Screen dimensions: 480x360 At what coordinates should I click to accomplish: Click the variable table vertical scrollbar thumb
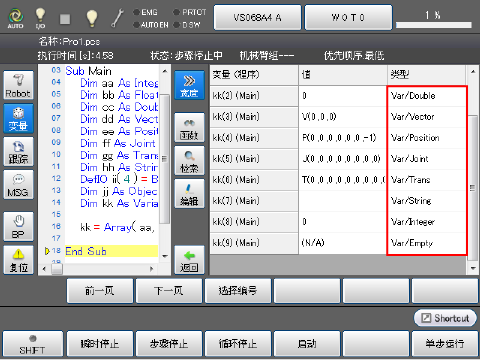tap(473, 188)
